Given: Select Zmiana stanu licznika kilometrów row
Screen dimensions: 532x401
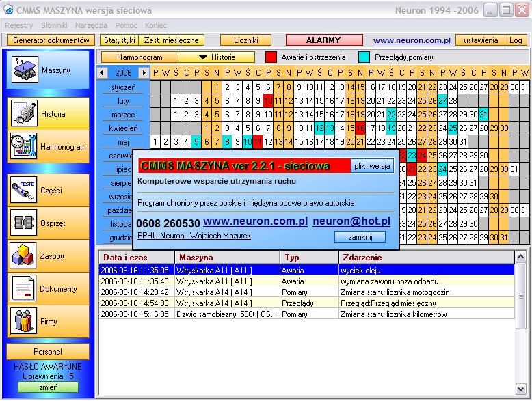Looking at the screenshot, I should (307, 314).
